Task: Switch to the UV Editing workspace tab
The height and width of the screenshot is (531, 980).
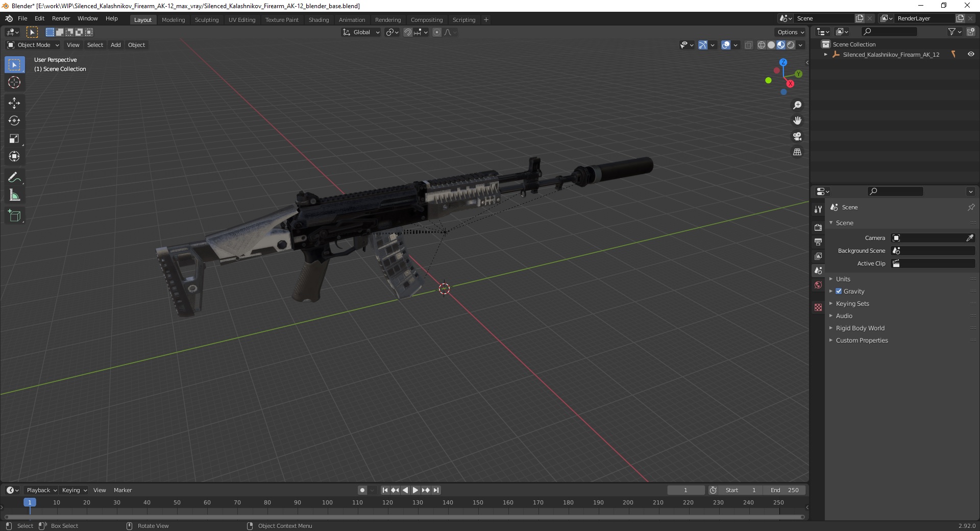Action: (242, 20)
